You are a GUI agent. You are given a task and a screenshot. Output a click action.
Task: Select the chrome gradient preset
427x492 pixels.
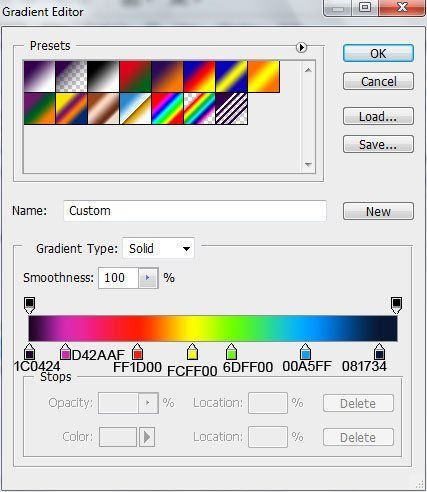[135, 109]
